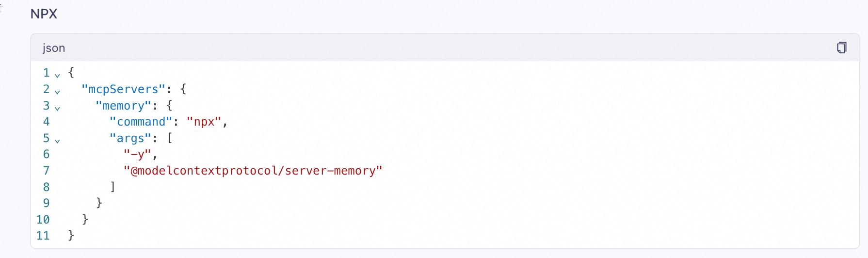Click line number 7 in gutter
This screenshot has width=868, height=258.
coord(47,171)
